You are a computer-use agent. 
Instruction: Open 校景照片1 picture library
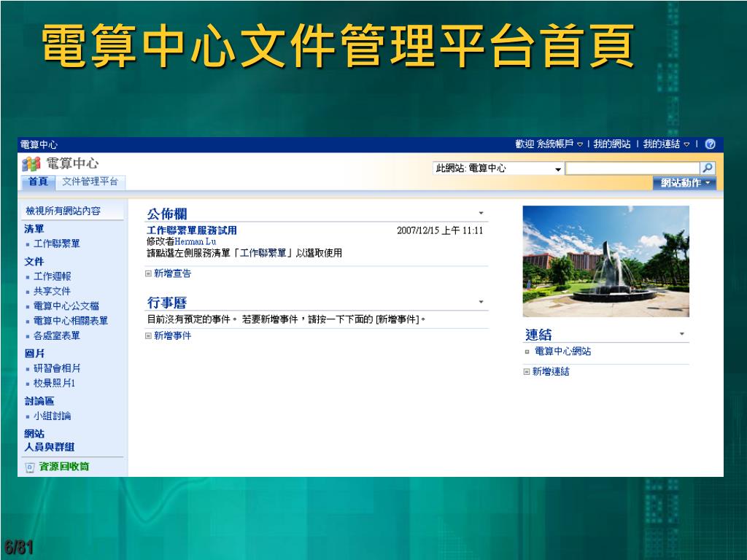pyautogui.click(x=54, y=384)
